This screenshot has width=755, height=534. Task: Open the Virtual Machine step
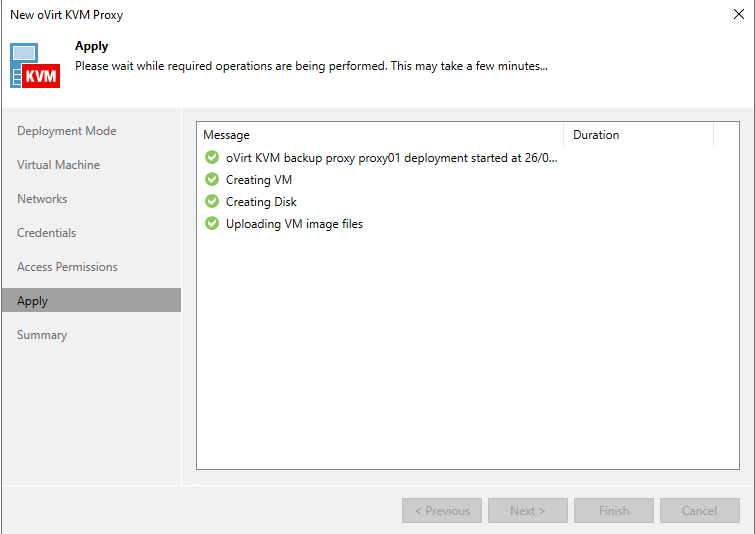pyautogui.click(x=59, y=165)
